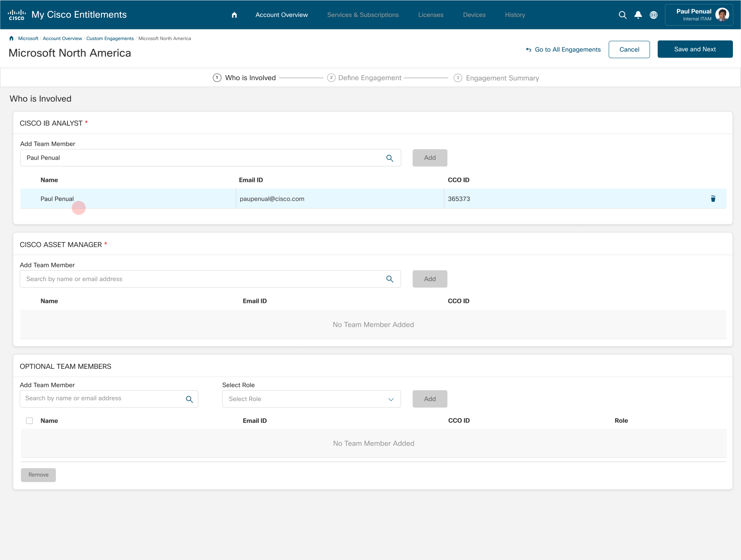
Task: Click Paul Penual's profile avatar
Action: [x=722, y=15]
